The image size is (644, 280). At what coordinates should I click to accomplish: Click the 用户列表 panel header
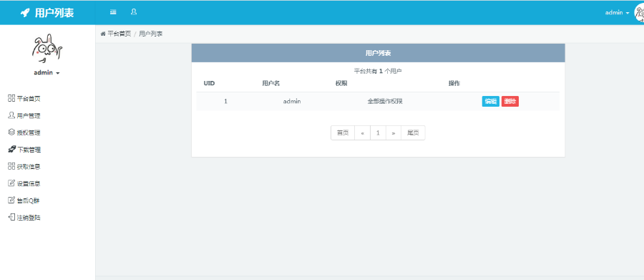point(378,53)
